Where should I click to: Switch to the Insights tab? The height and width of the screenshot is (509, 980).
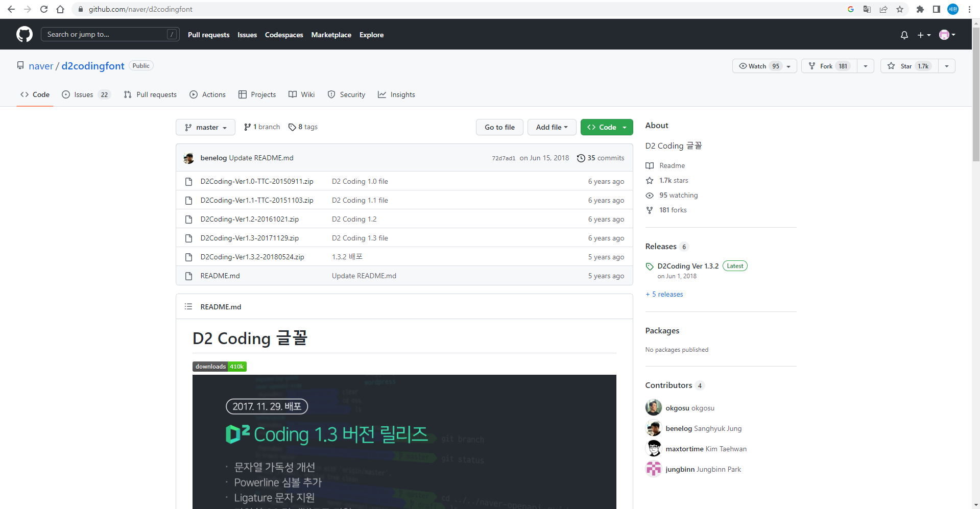click(x=396, y=94)
